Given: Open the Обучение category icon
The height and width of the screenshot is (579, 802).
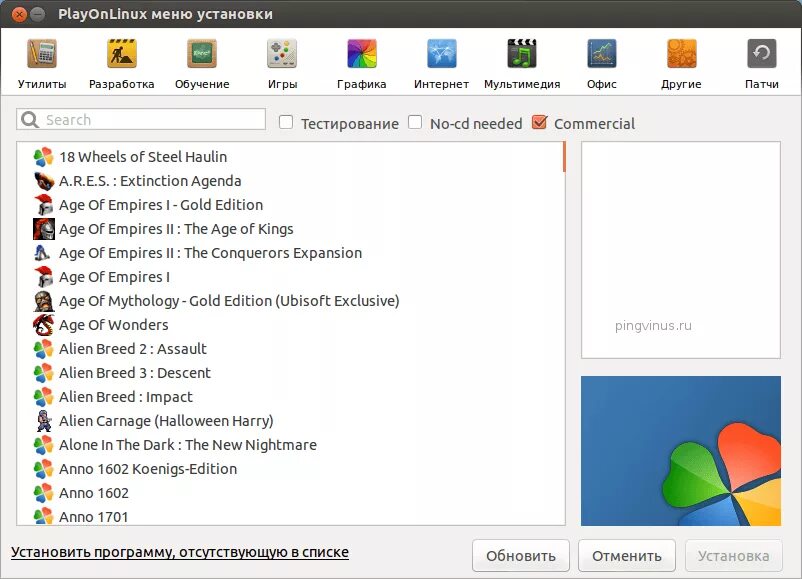Looking at the screenshot, I should (202, 53).
